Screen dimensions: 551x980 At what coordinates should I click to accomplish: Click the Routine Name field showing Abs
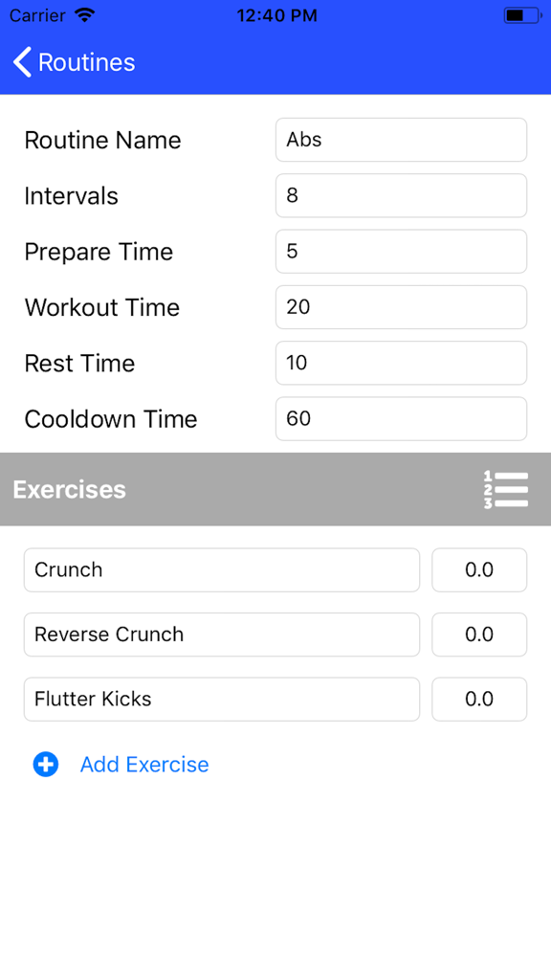click(400, 140)
